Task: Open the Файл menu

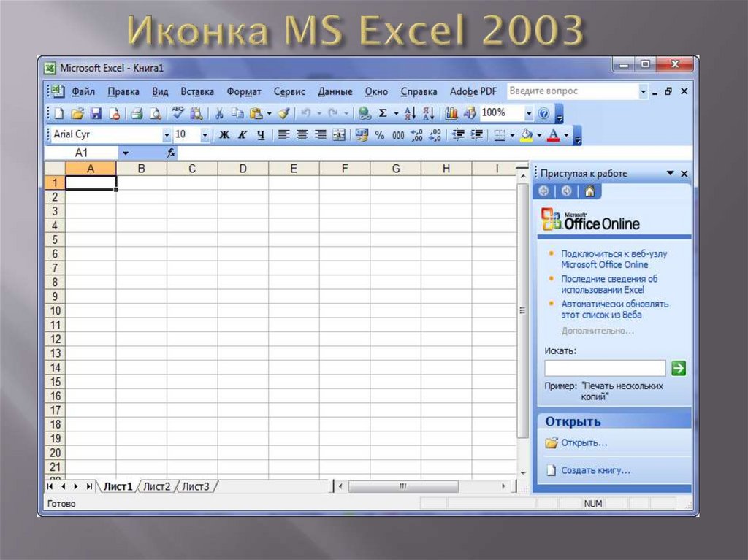Action: [x=83, y=91]
